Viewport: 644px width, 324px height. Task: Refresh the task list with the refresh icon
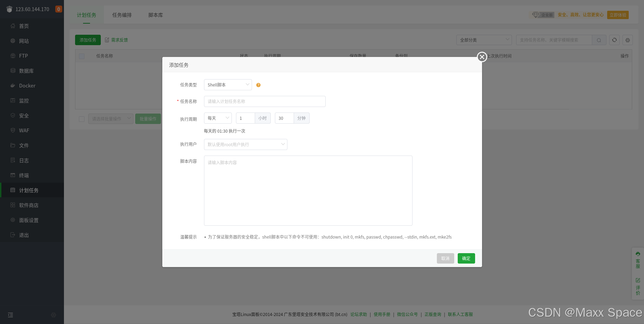(x=614, y=40)
